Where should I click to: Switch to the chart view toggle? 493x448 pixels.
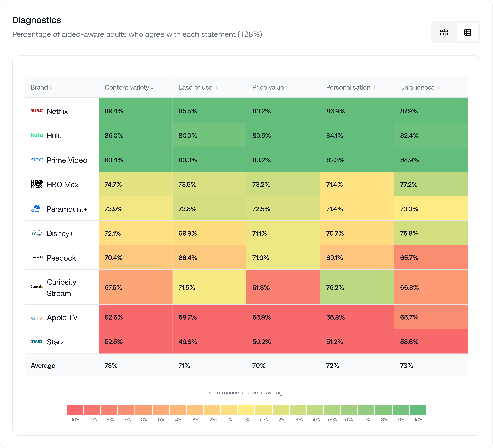click(444, 32)
